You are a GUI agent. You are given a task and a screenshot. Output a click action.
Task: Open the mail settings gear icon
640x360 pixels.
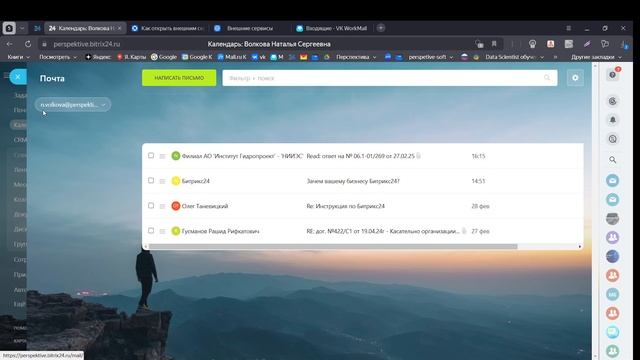click(575, 78)
